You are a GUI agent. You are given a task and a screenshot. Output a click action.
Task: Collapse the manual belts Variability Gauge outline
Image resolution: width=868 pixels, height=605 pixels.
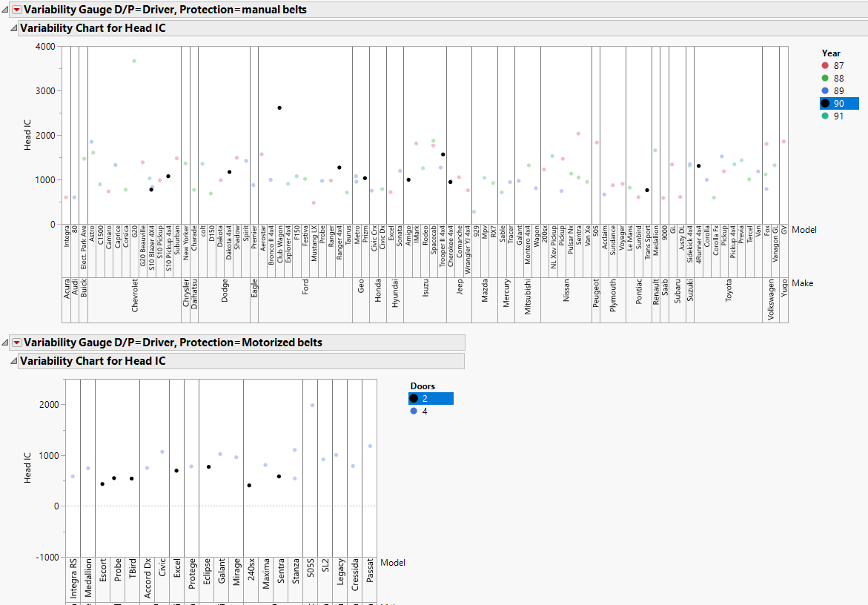(x=5, y=8)
